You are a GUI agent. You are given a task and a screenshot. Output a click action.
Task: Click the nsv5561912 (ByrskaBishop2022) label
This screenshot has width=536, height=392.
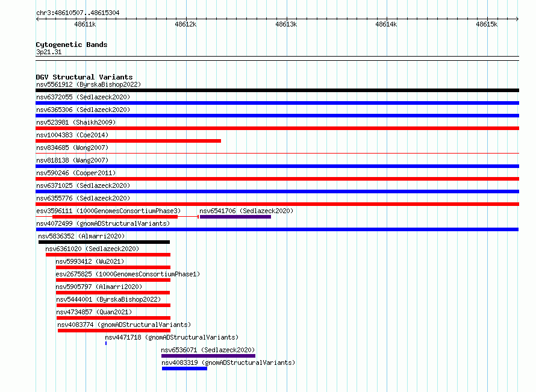coord(89,84)
